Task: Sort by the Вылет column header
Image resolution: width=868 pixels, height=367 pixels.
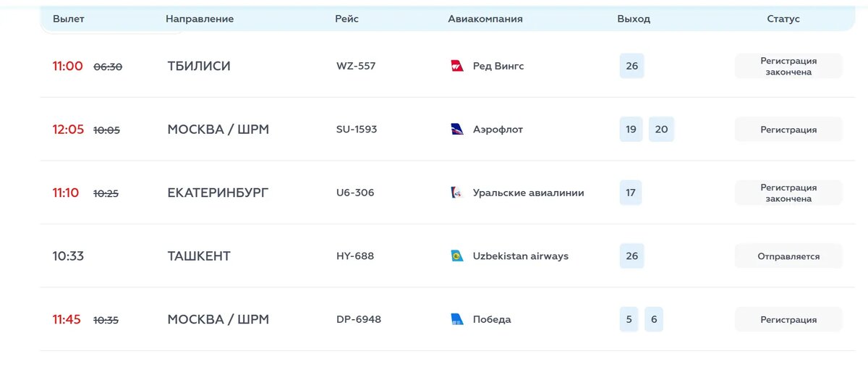Action: point(69,19)
